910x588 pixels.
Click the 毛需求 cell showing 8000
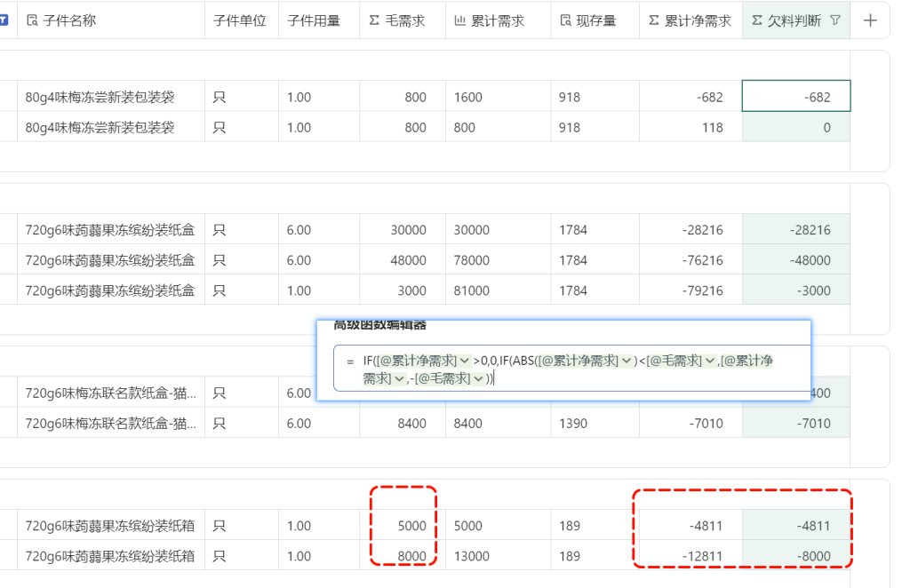[403, 555]
